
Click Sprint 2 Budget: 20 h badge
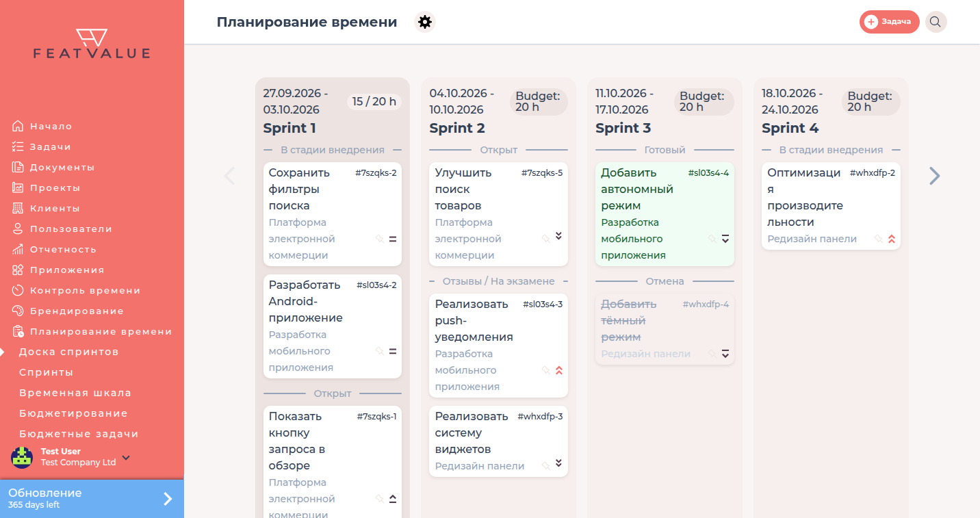[539, 102]
